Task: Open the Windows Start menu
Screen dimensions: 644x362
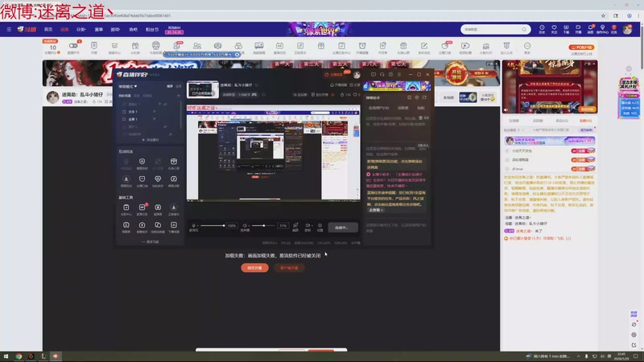Action: click(6, 356)
